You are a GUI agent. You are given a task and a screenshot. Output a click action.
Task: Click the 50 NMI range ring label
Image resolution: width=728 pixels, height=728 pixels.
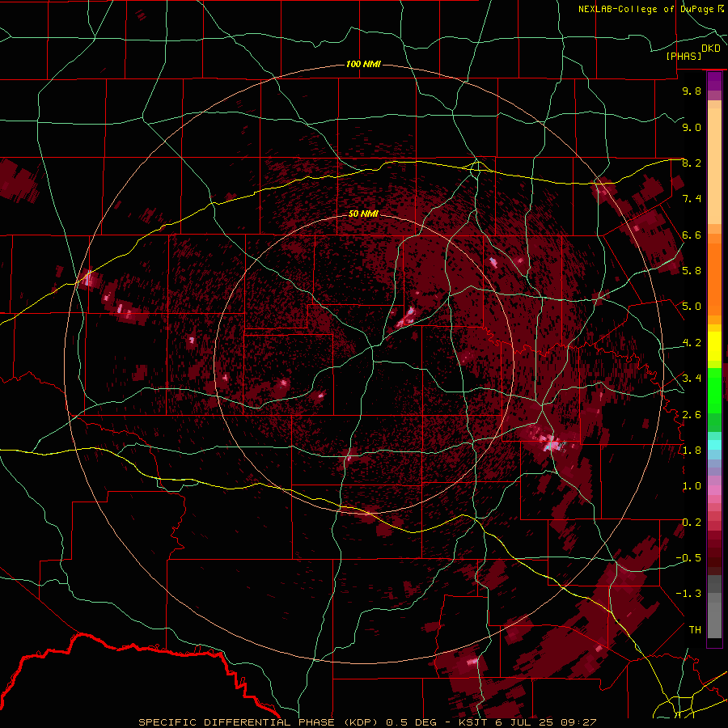click(363, 214)
